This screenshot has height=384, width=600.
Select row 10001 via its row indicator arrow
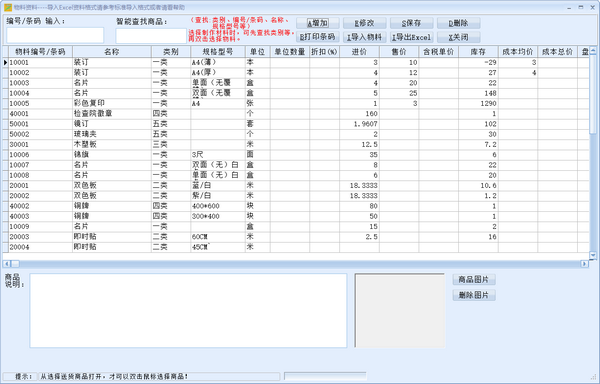(5, 62)
